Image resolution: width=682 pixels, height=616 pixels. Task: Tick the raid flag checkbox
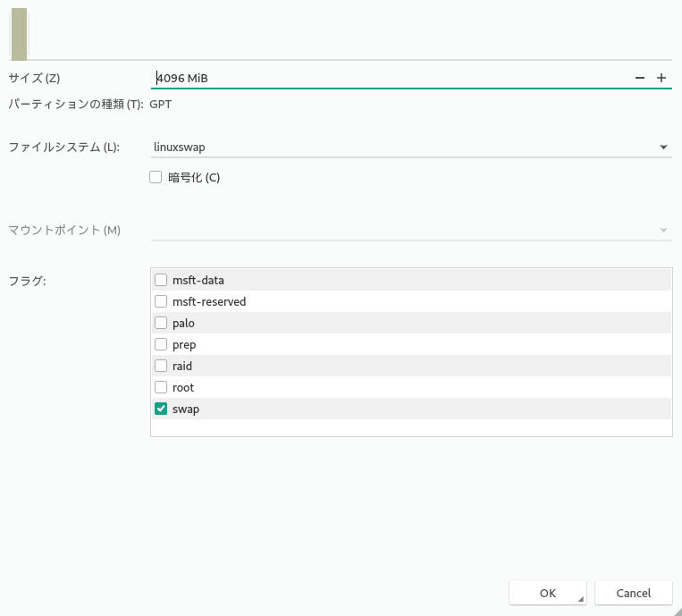tap(161, 366)
